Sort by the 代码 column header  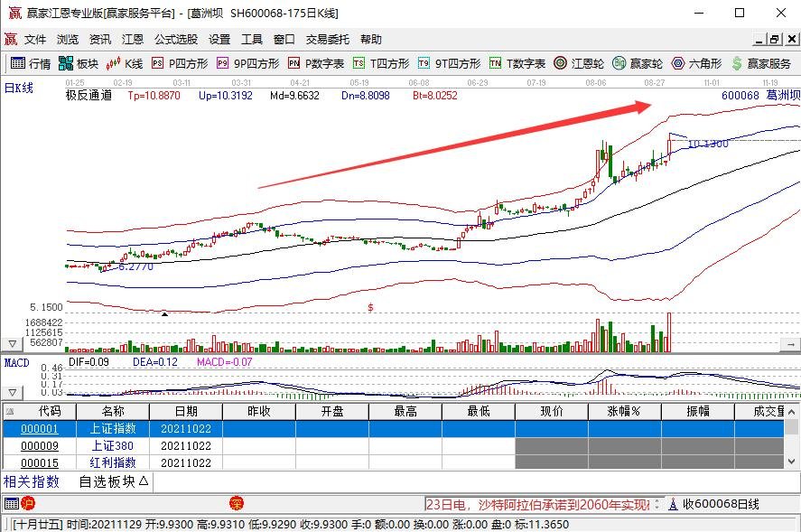point(40,411)
